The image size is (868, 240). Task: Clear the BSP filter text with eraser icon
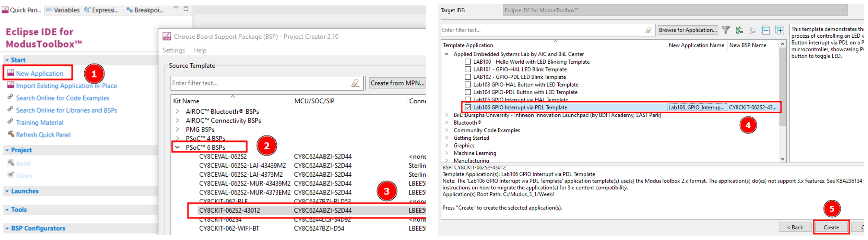[x=355, y=83]
